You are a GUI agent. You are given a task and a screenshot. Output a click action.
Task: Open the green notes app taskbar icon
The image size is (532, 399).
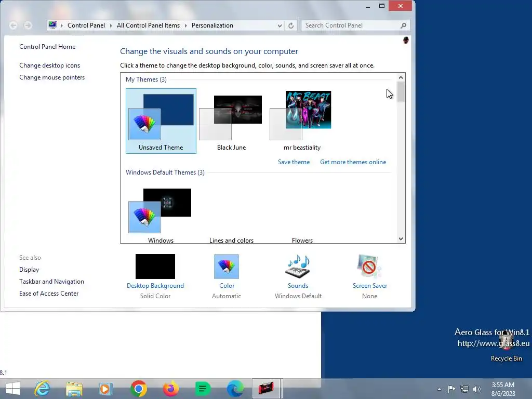coord(203,389)
